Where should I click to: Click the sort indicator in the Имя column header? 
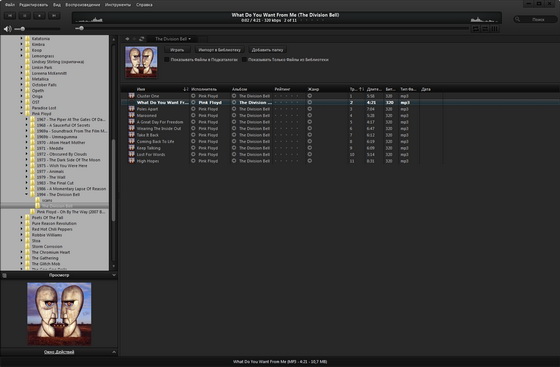point(186,89)
